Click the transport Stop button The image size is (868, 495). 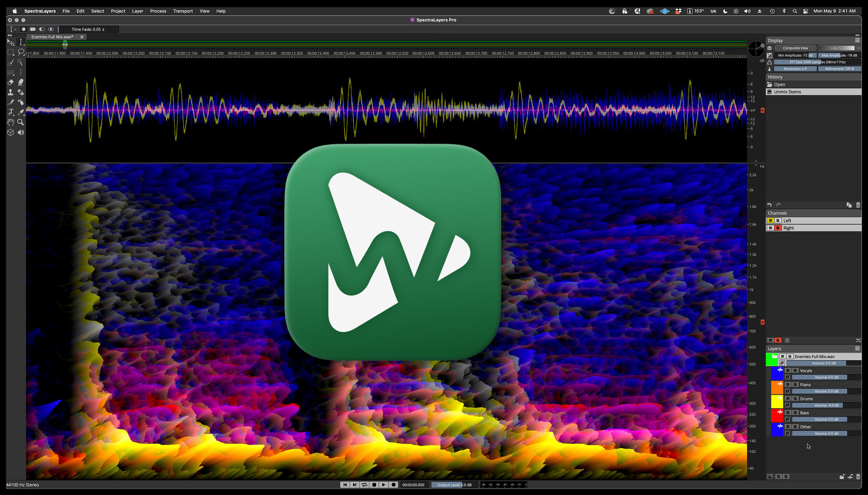(374, 485)
